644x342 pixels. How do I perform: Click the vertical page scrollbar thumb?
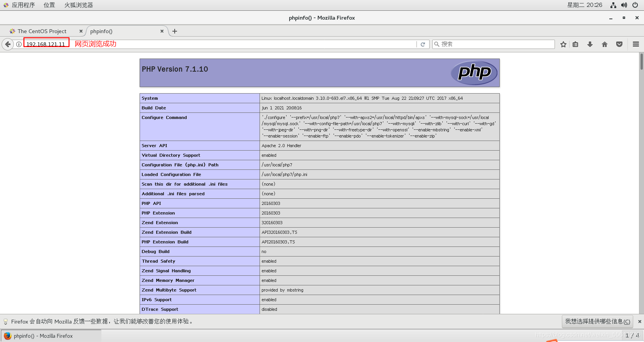(642, 62)
